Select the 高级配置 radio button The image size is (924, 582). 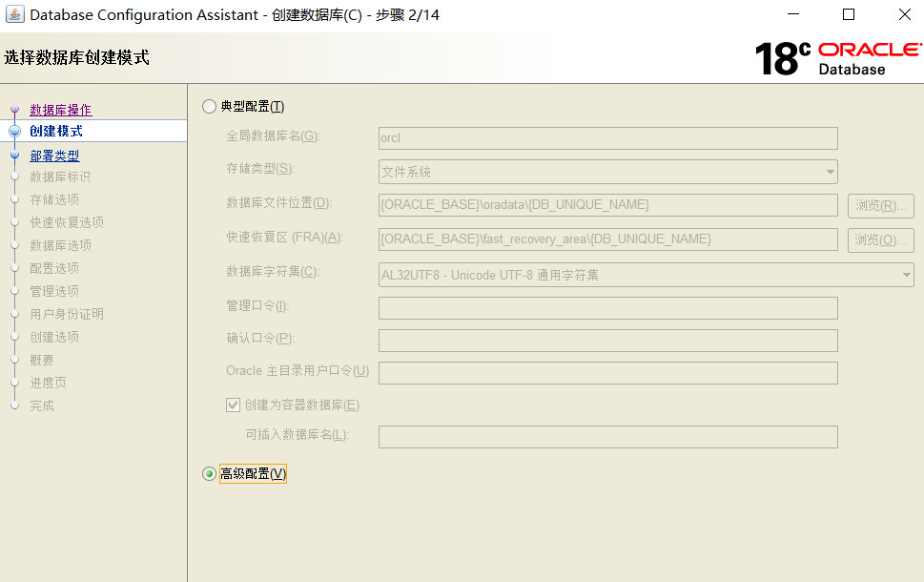point(209,473)
